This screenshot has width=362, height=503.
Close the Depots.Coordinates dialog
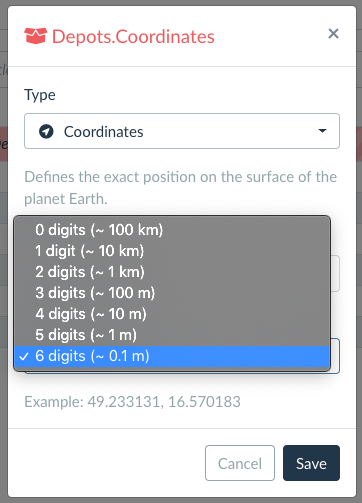click(333, 34)
